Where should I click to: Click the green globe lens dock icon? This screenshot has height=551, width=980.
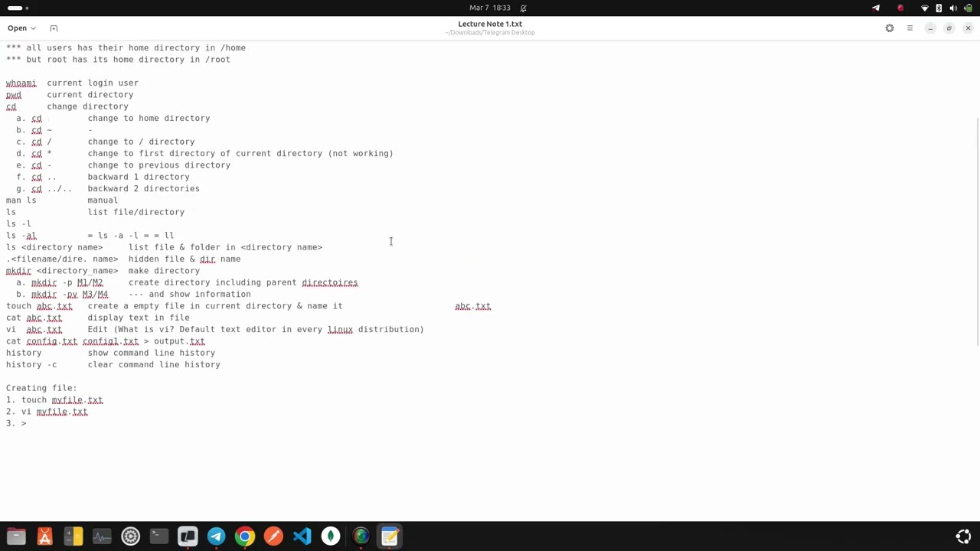click(360, 536)
